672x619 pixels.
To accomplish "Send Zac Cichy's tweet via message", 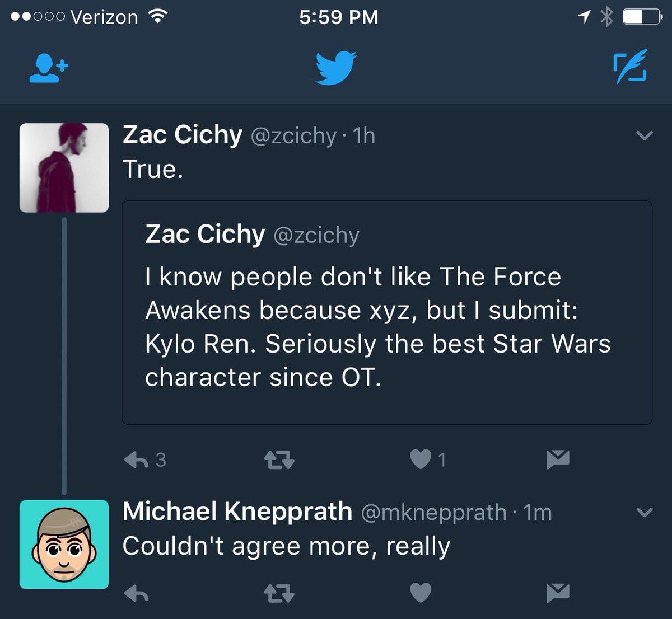I will click(558, 459).
